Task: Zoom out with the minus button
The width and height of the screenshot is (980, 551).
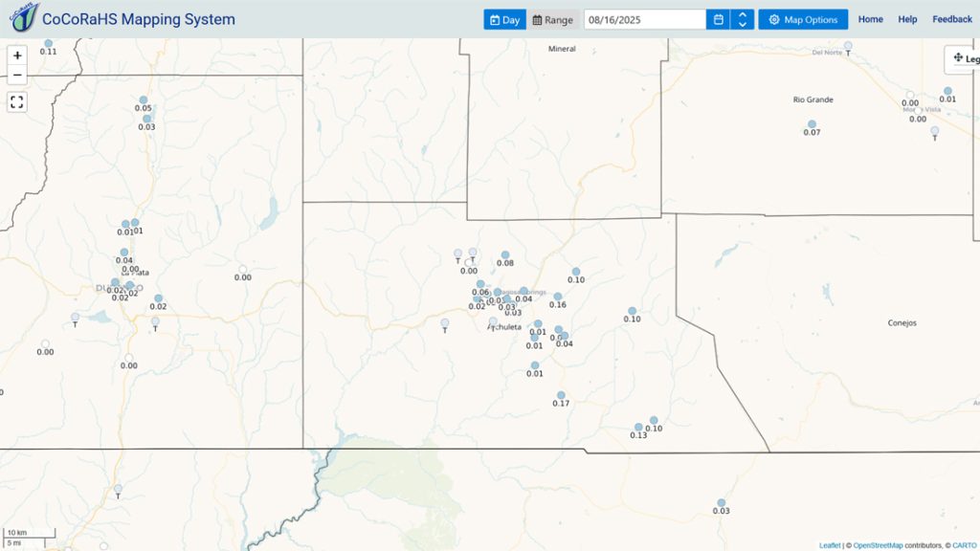Action: [x=17, y=75]
